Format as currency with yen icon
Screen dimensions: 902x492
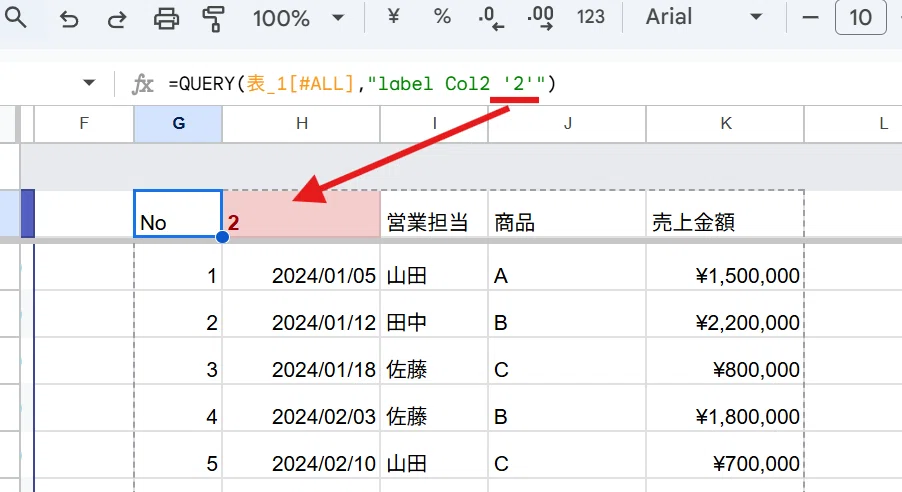tap(393, 17)
